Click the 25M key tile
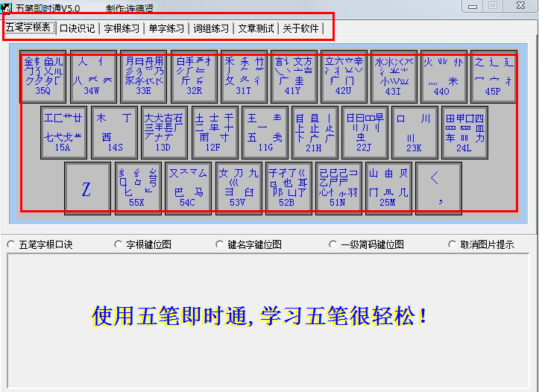 388,188
